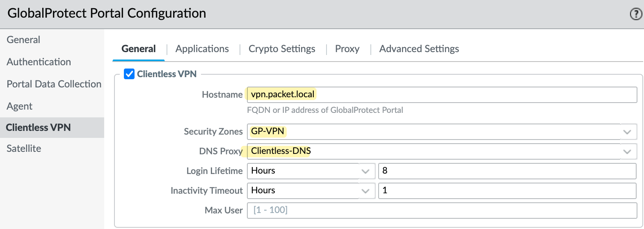Switch to the Crypto Settings tab
This screenshot has height=229, width=644.
282,49
